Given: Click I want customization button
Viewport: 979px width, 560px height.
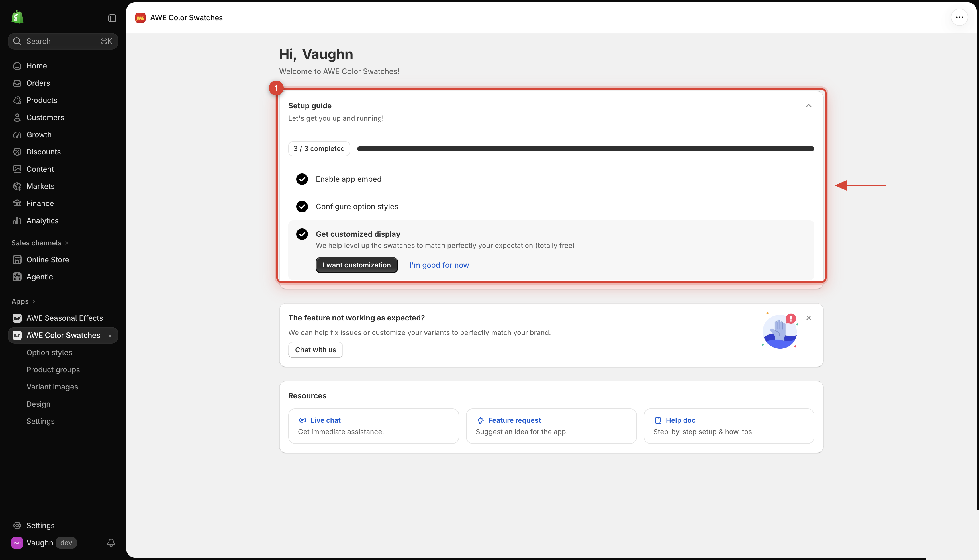Looking at the screenshot, I should [x=357, y=265].
